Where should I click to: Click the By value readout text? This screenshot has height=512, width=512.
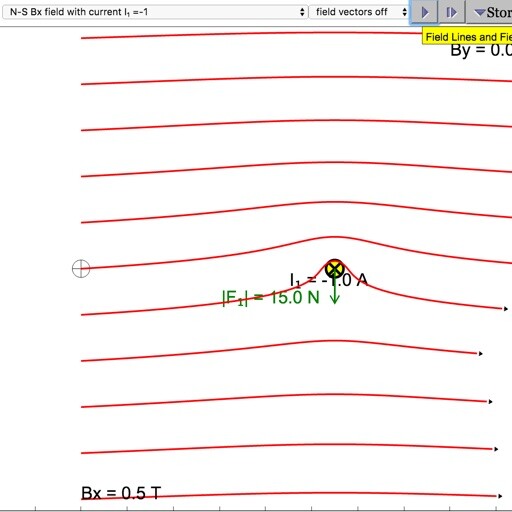click(481, 51)
